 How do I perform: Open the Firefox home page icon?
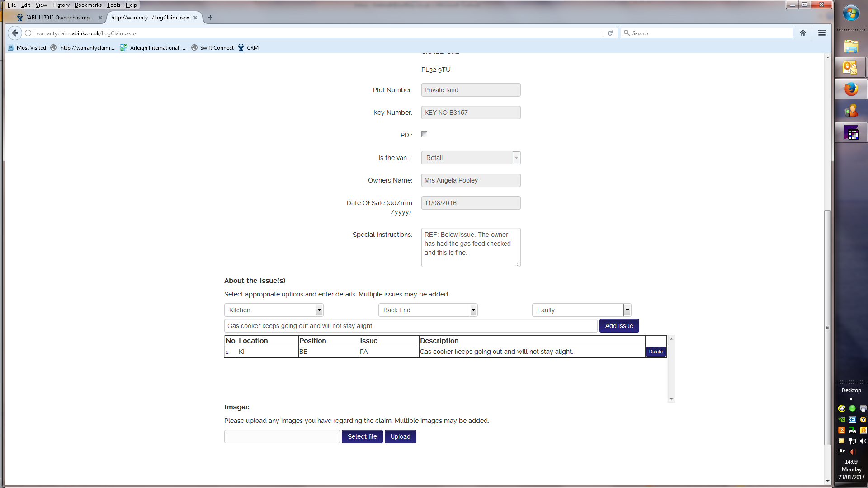[x=803, y=33]
